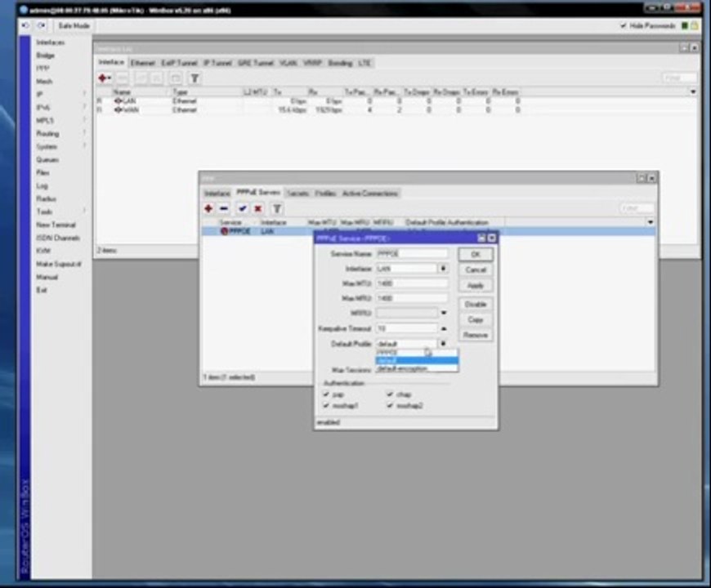The height and width of the screenshot is (588, 711).
Task: Open the PPPoE Servers tab
Action: pyautogui.click(x=258, y=193)
